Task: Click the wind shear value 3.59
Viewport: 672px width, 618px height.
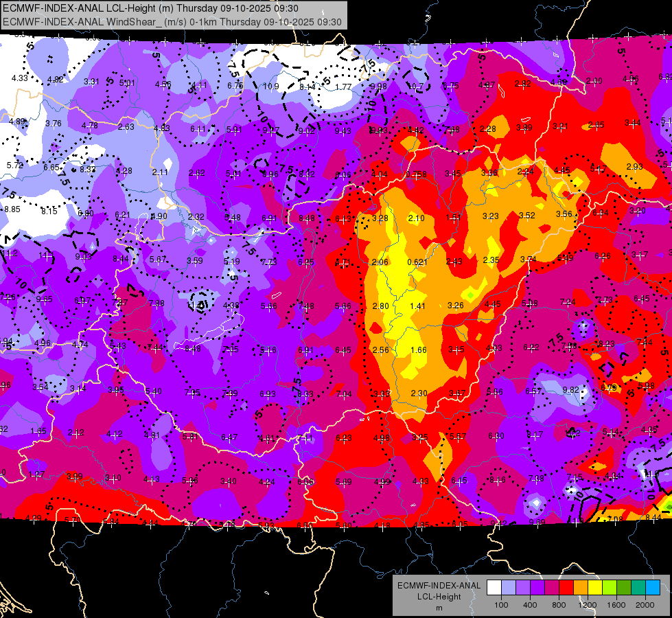Action: [x=194, y=260]
